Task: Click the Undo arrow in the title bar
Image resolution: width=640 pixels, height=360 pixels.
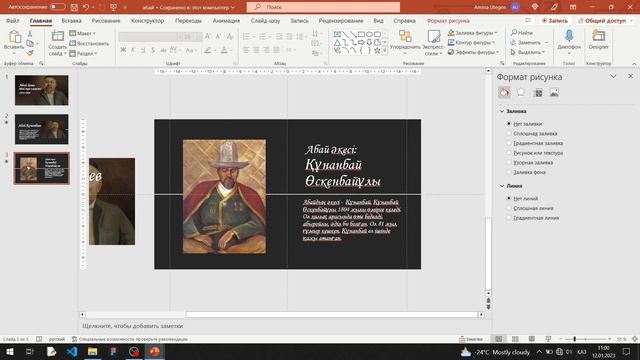Action: 86,7
